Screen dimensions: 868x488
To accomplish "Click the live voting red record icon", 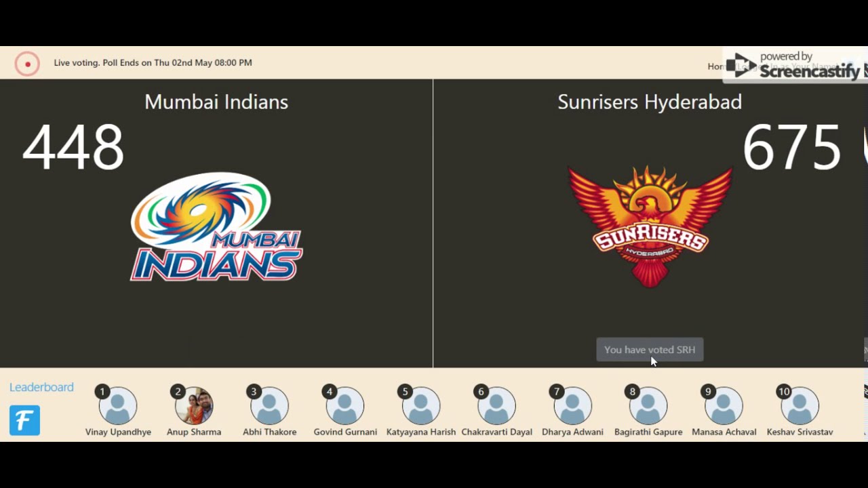I will 28,64.
